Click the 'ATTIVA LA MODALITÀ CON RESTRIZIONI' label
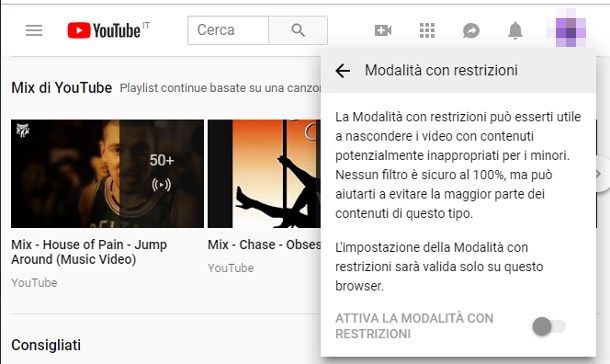Viewport: 610px width, 364px height. pyautogui.click(x=414, y=326)
